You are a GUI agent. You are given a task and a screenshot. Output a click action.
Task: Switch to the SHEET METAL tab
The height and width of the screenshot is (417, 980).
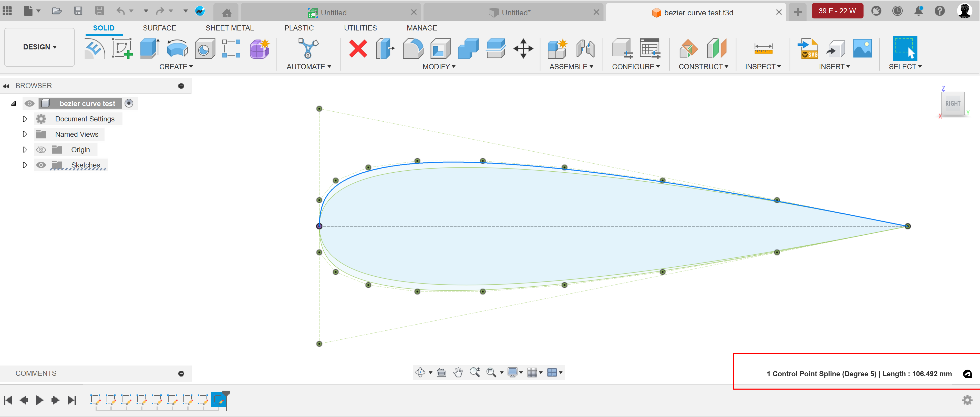[229, 28]
